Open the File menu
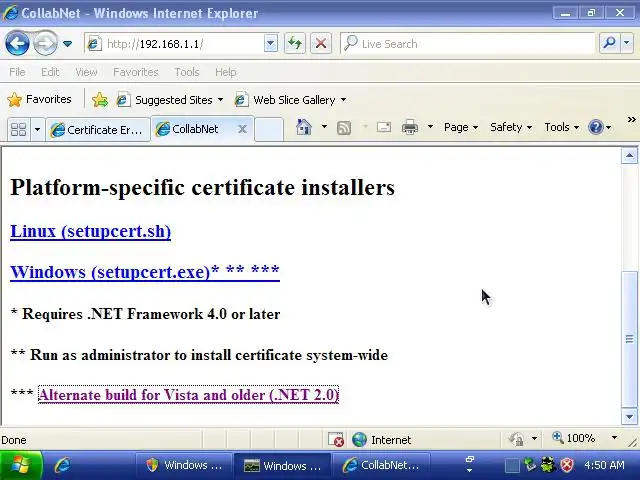The image size is (640, 480). [17, 72]
